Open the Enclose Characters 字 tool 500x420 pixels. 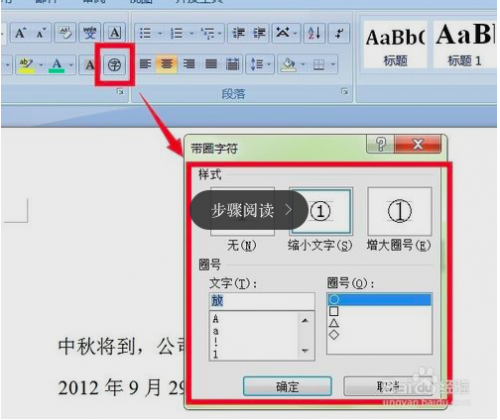tap(114, 64)
